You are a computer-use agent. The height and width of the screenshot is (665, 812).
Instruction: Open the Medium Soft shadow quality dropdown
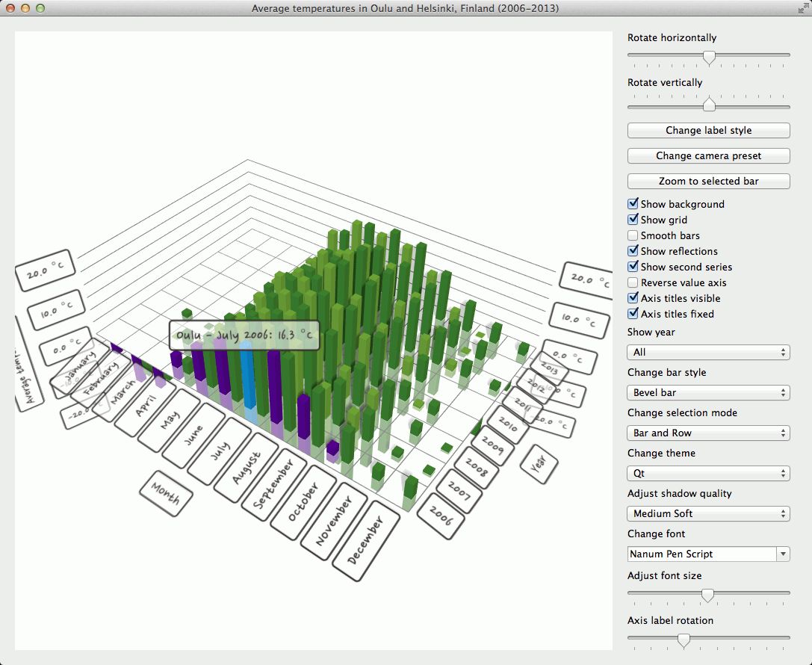[707, 513]
